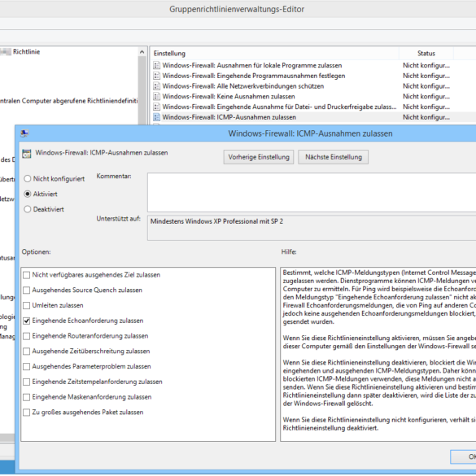Click the policy setting icon beside the dialog heading
This screenshot has width=476, height=476.
tap(27, 154)
